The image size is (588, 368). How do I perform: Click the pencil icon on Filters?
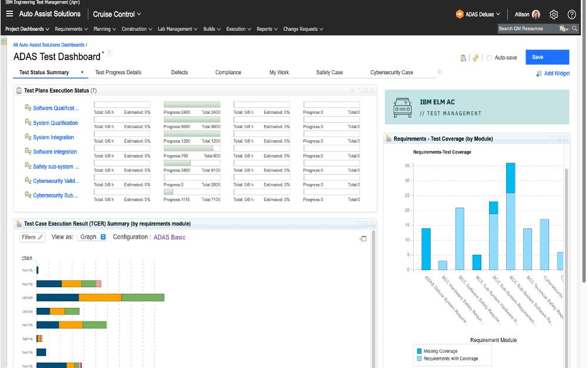[41, 237]
